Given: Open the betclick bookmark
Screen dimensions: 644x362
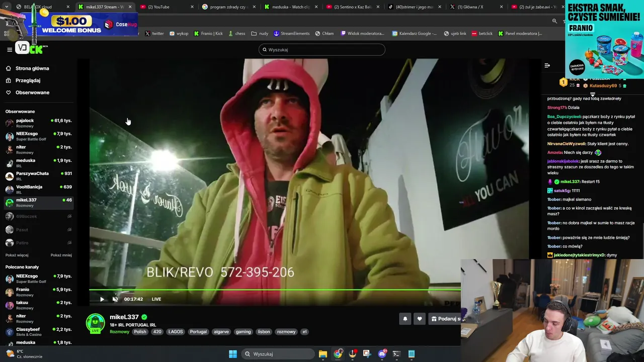Looking at the screenshot, I should [x=482, y=34].
